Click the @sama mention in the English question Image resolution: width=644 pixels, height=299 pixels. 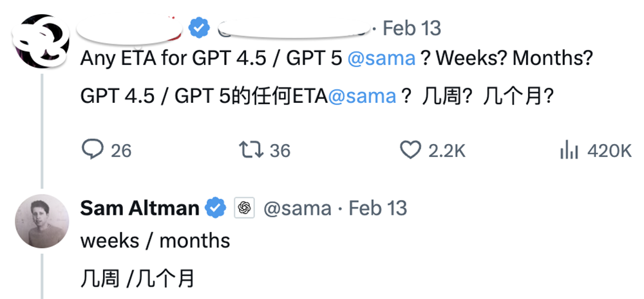[x=382, y=59]
